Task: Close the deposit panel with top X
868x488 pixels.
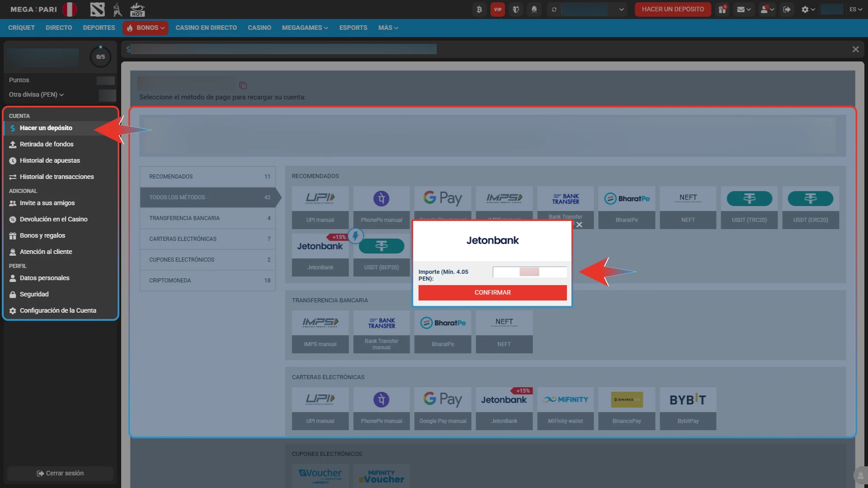Action: point(855,49)
